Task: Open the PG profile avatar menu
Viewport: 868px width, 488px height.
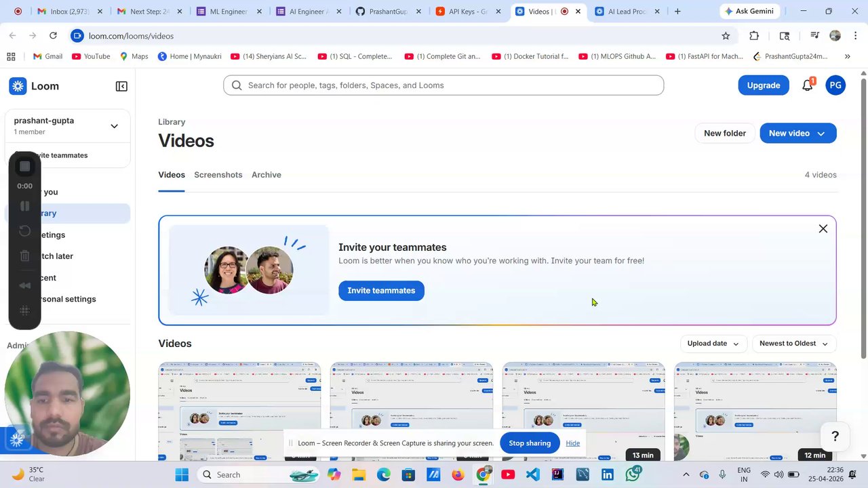Action: [835, 85]
